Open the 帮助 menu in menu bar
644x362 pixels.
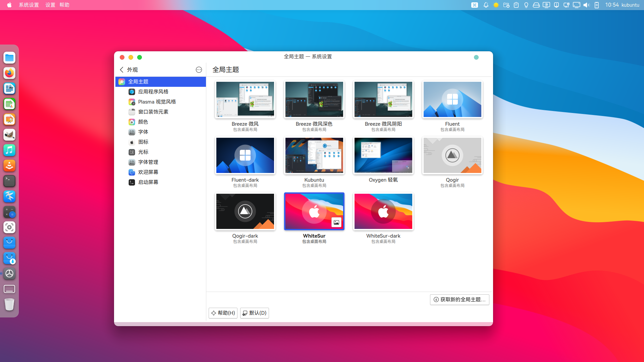(x=64, y=5)
